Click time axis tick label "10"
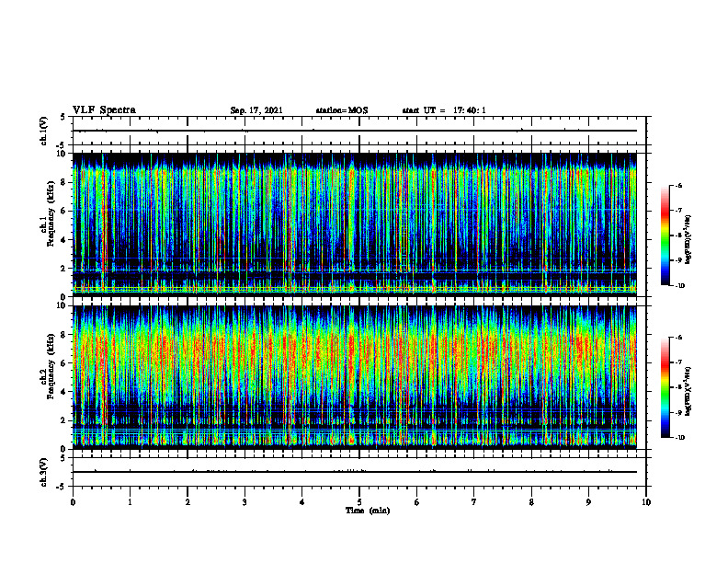The height and width of the screenshot is (563, 728). point(646,502)
